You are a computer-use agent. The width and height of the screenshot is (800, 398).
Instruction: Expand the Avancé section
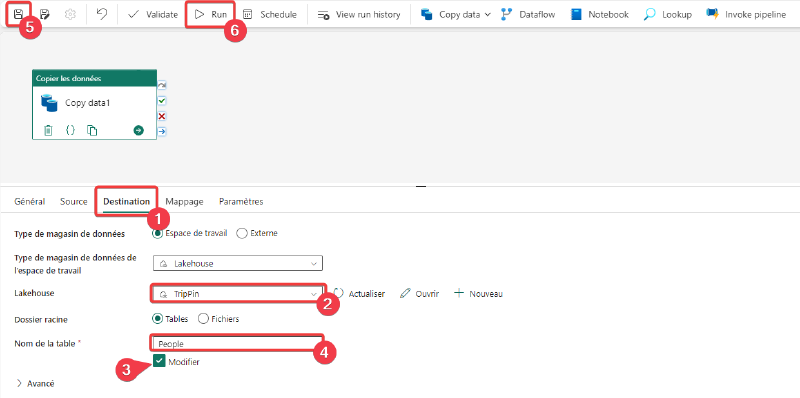click(36, 383)
